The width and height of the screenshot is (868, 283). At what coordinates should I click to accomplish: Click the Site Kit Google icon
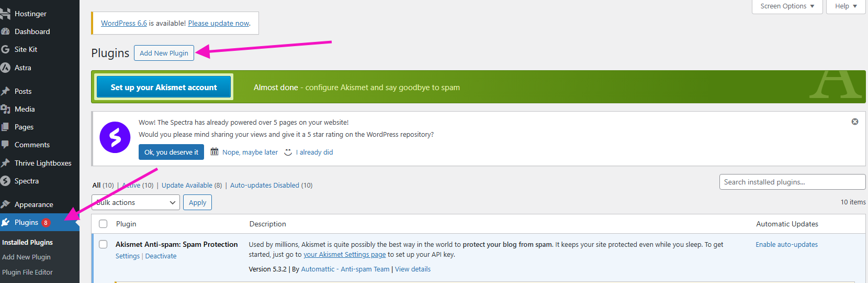5,49
